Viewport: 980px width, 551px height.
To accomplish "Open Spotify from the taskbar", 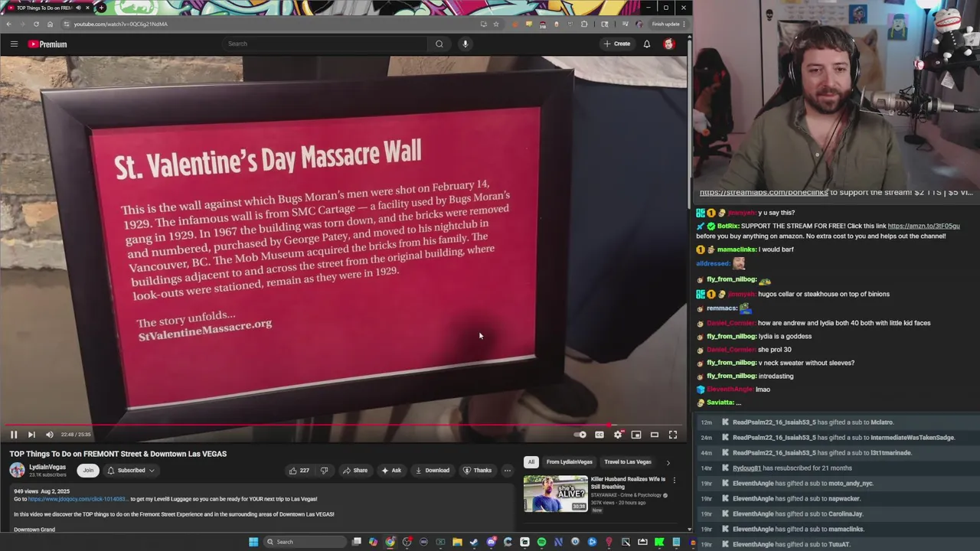I will 541,542.
